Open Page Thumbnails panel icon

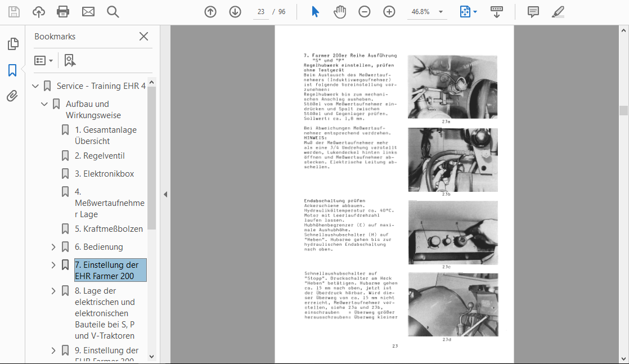[13, 44]
